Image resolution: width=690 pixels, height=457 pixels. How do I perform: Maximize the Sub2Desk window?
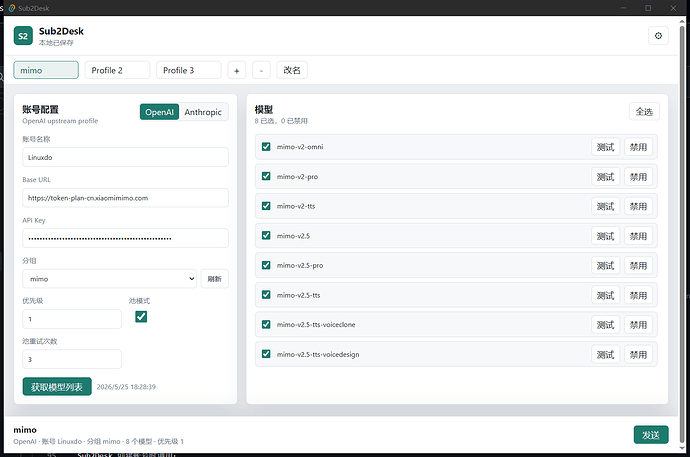[648, 8]
